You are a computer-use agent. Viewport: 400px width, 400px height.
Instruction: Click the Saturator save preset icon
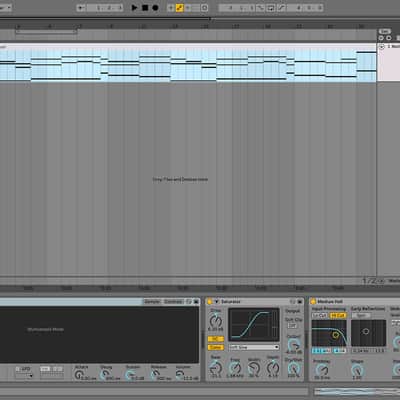point(300,302)
